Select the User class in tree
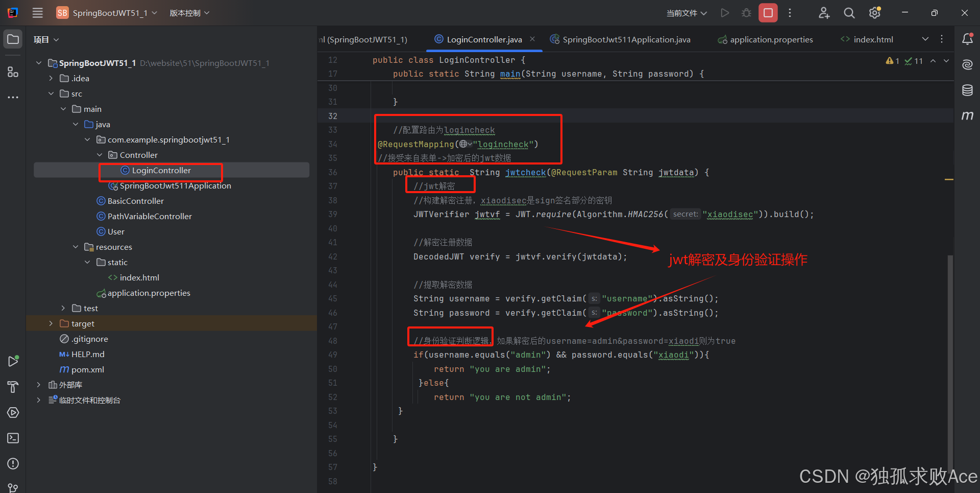This screenshot has width=980, height=493. click(x=111, y=231)
